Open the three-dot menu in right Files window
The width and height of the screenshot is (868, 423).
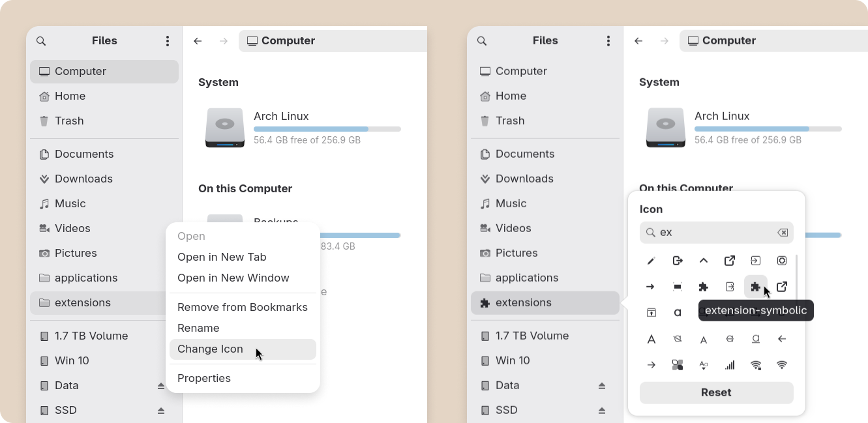pyautogui.click(x=608, y=41)
